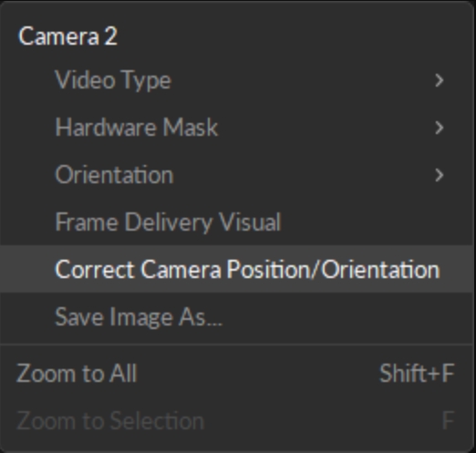Click the word Mask in Hardware Mask

191,128
